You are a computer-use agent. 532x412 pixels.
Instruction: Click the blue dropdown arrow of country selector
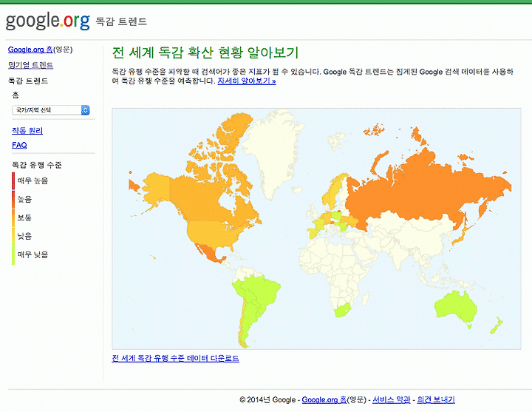(x=86, y=110)
